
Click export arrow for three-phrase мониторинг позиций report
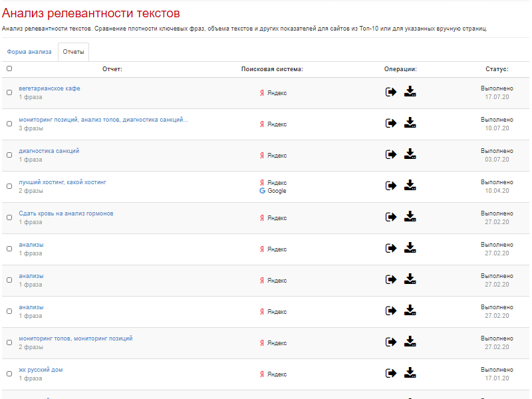391,123
